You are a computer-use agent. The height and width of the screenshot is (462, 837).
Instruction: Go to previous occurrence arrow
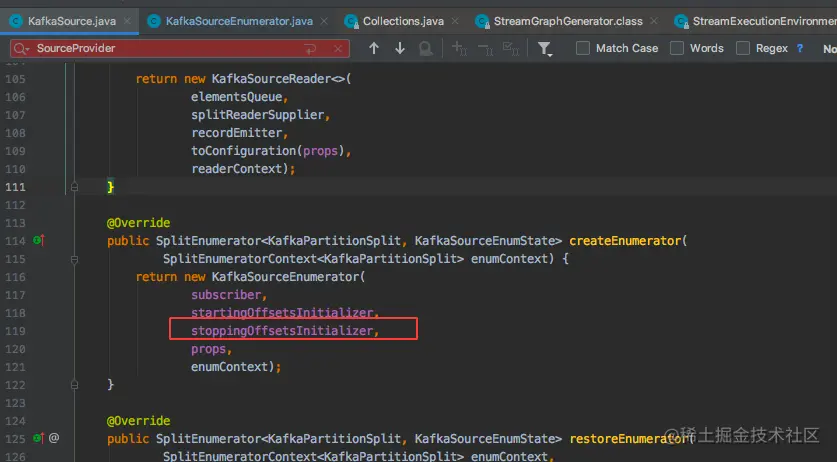click(374, 49)
